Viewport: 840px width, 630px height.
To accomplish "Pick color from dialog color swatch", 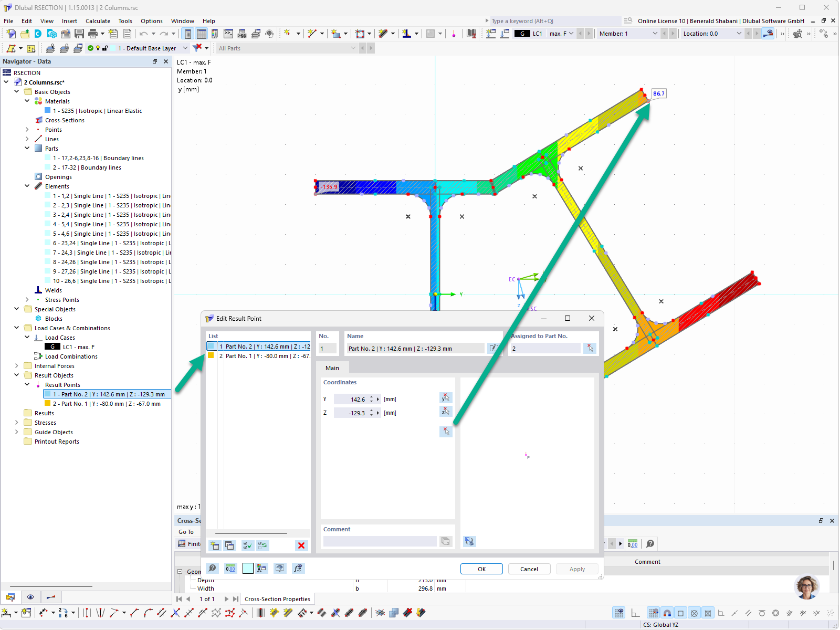I will pyautogui.click(x=248, y=568).
